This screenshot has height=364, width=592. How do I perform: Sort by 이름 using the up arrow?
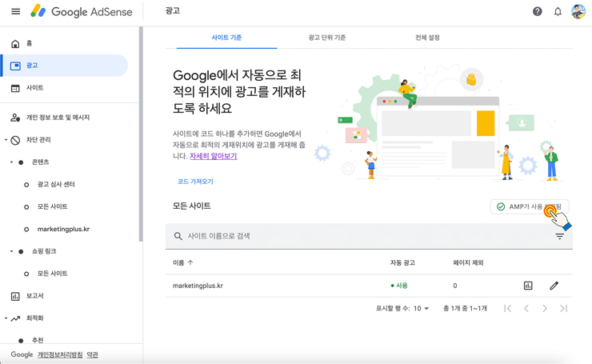pyautogui.click(x=190, y=262)
